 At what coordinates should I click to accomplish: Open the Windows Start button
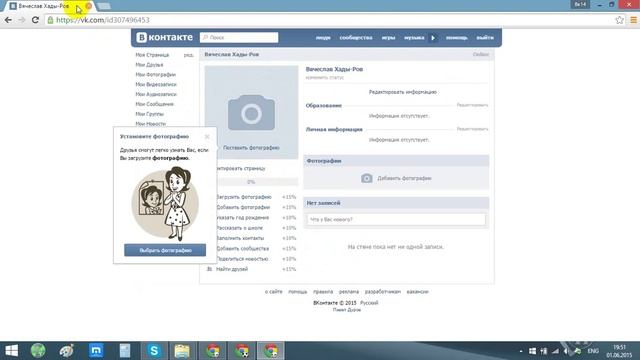[11, 351]
